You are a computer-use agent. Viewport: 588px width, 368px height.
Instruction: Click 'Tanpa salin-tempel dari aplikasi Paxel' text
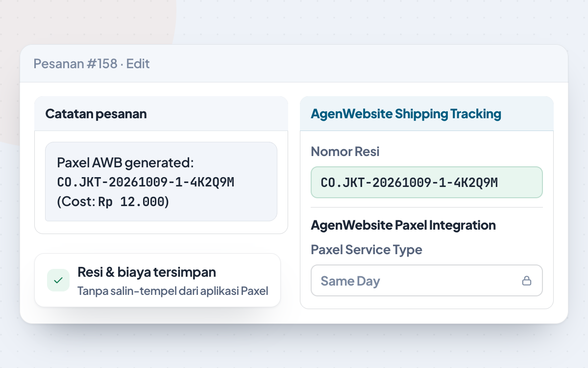[x=173, y=291]
